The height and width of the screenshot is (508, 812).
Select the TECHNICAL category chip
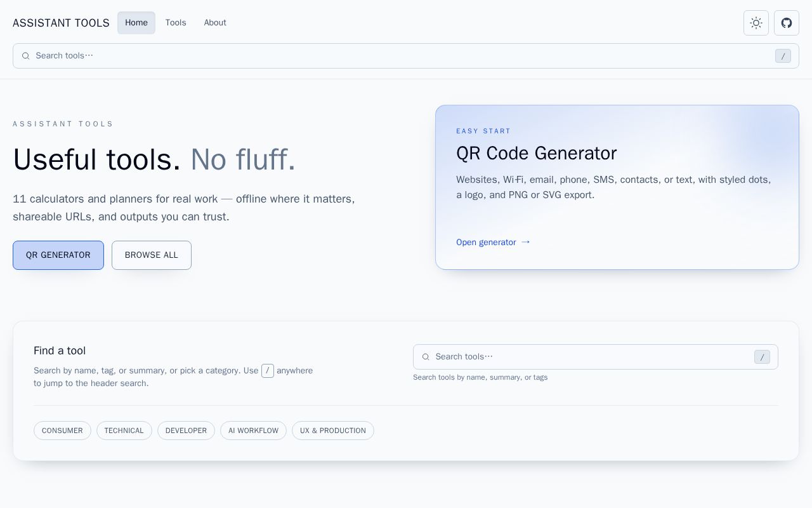[124, 431]
